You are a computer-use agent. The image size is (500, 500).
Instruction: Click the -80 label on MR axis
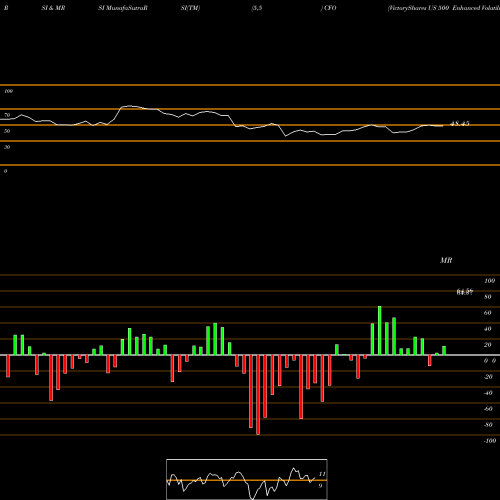coord(488,425)
